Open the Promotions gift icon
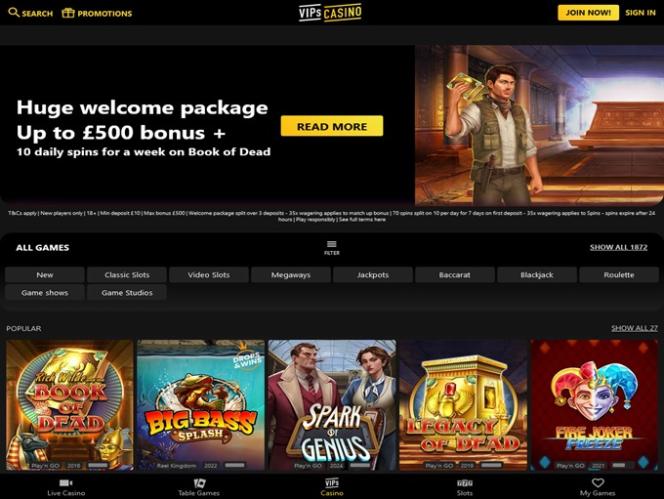 tap(68, 13)
